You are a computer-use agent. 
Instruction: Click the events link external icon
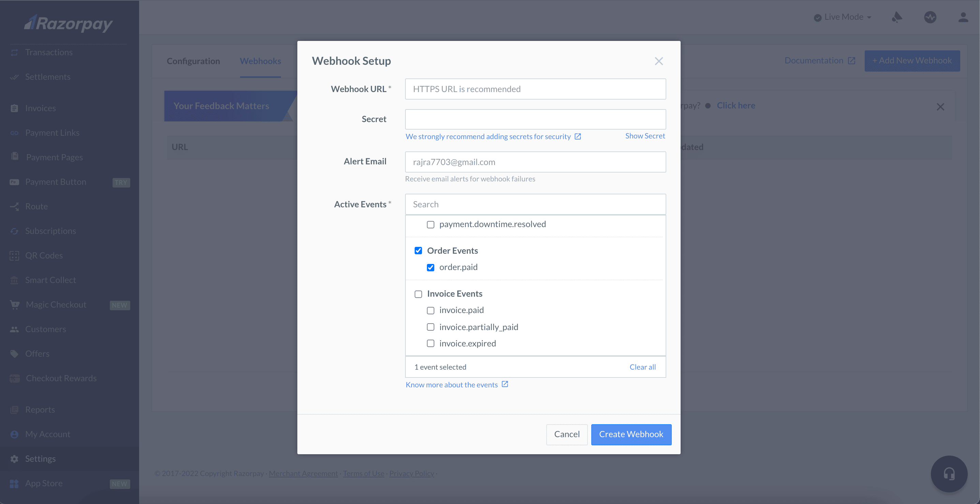(x=504, y=384)
